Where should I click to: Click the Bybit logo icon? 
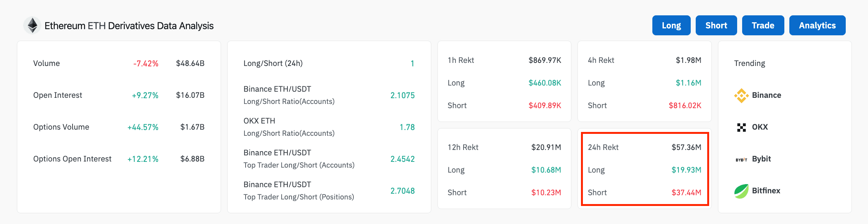(x=741, y=160)
